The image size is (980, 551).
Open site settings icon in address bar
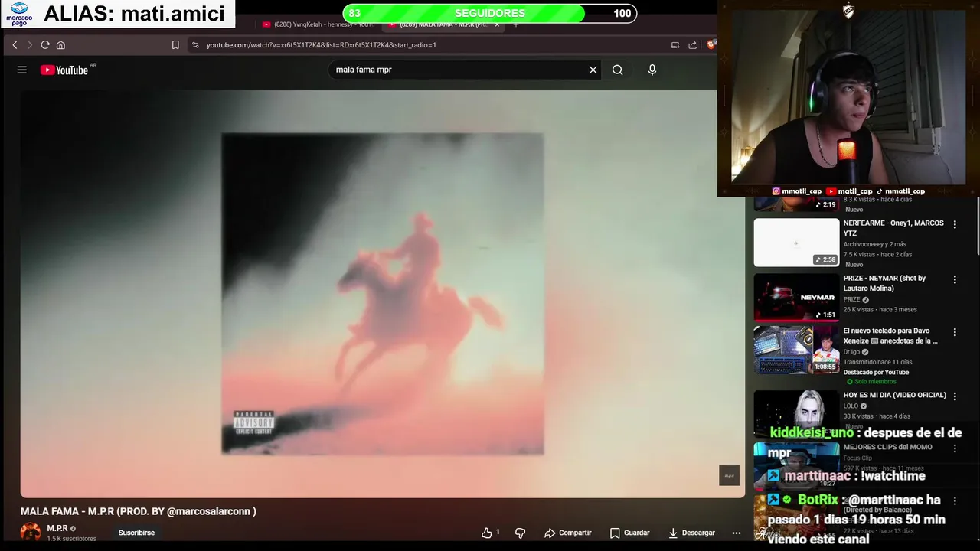click(195, 45)
